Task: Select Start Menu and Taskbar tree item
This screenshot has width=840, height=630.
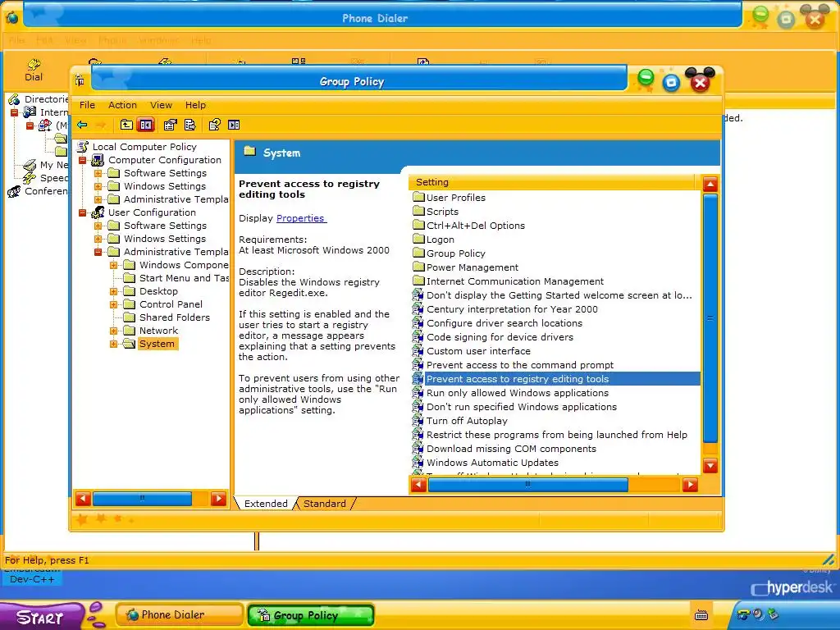Action: 183,278
